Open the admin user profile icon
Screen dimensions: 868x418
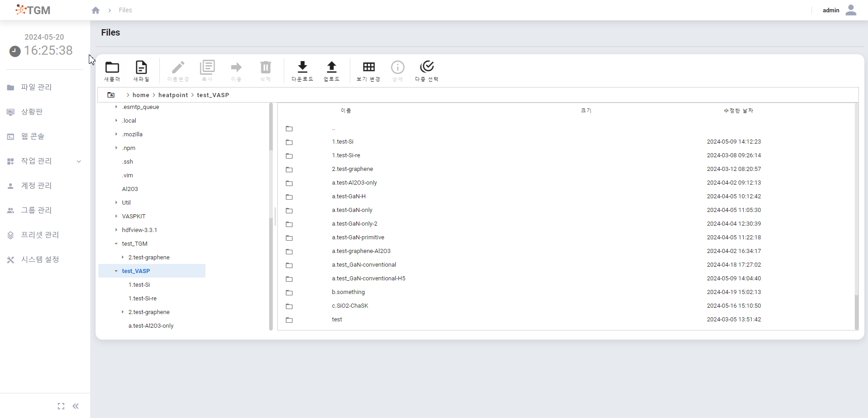pyautogui.click(x=851, y=10)
